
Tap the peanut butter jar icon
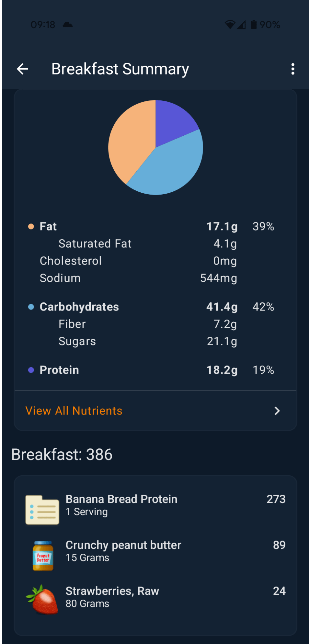(43, 556)
